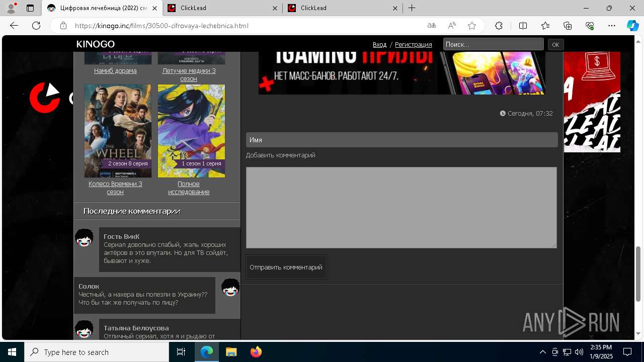Click the page vertical scrollbar thumb
Screen dimensions: 644x362
(x=638, y=274)
